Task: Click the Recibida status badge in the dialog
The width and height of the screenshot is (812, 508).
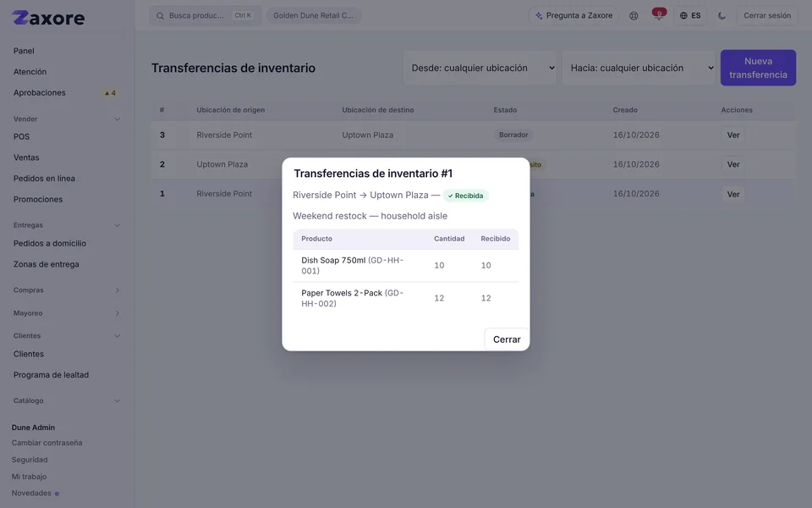Action: pos(465,196)
